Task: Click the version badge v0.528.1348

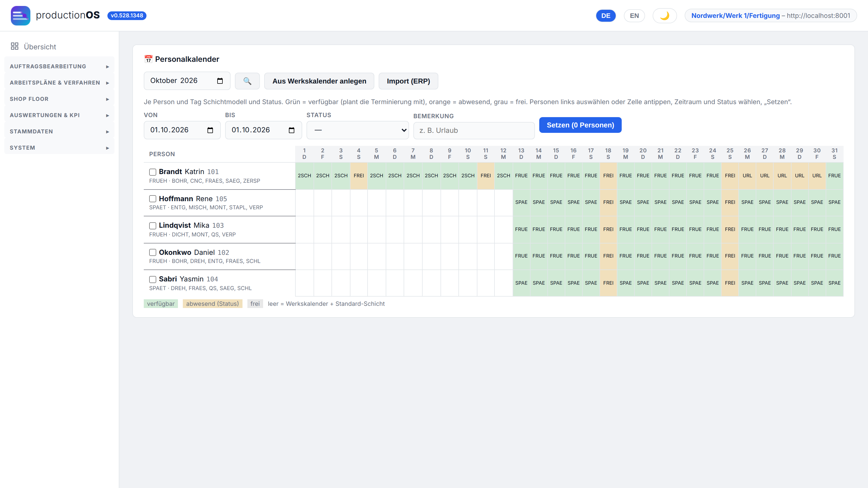Action: coord(127,15)
